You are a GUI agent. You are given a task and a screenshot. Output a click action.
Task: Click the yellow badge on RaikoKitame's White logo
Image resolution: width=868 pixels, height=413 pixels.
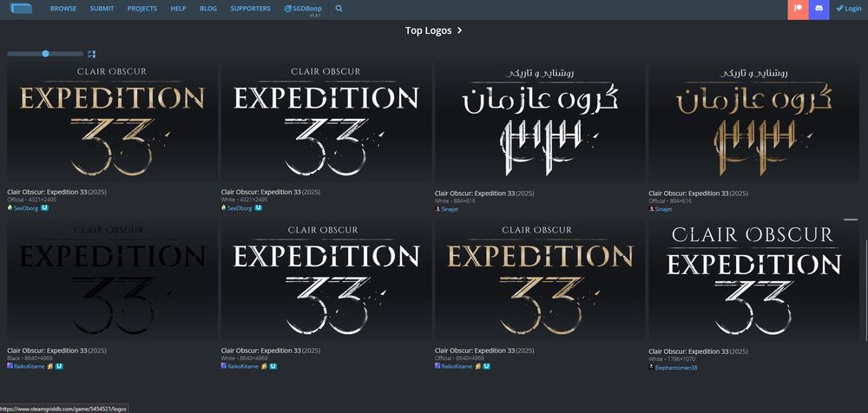coord(264,366)
